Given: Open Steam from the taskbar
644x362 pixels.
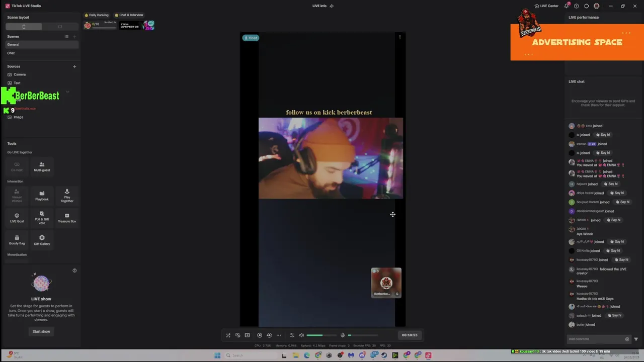Looking at the screenshot, I should 384,355.
